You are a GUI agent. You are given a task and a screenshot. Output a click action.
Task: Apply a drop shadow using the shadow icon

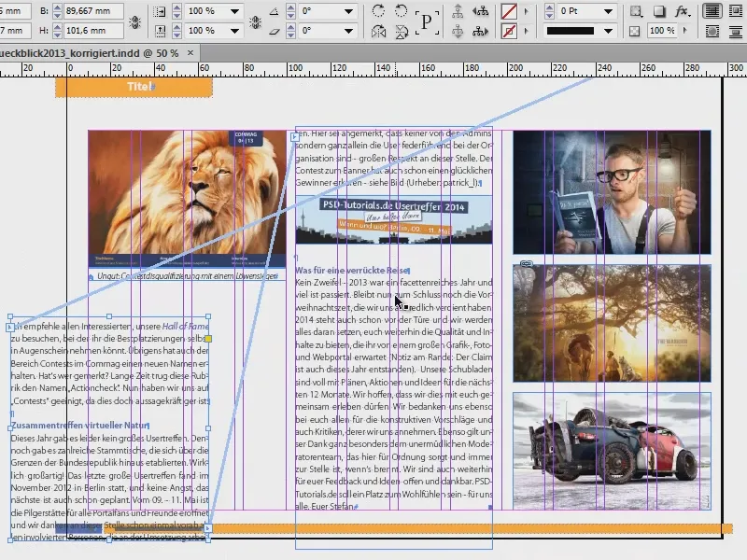tap(660, 10)
